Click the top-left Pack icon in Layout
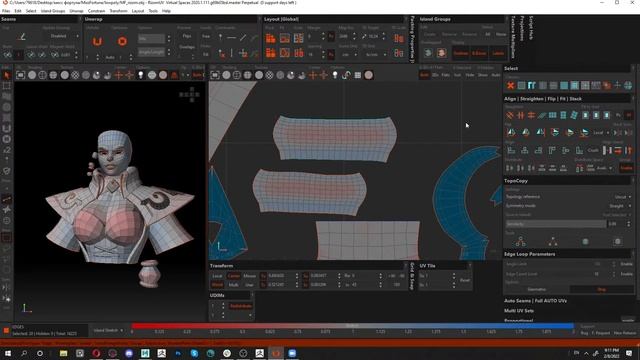The width and height of the screenshot is (640, 360). [271, 38]
